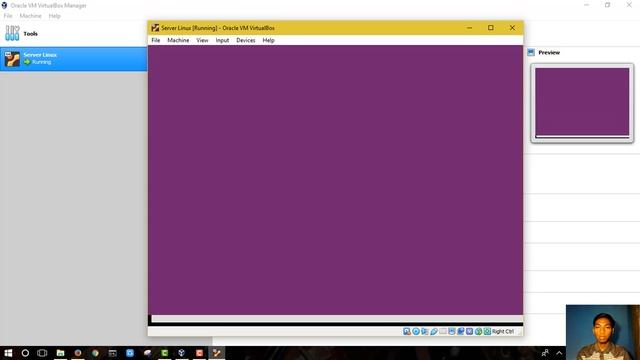Open VirtualBox cube icon on the taskbar
Screen dimensions: 640x360
pos(182,353)
